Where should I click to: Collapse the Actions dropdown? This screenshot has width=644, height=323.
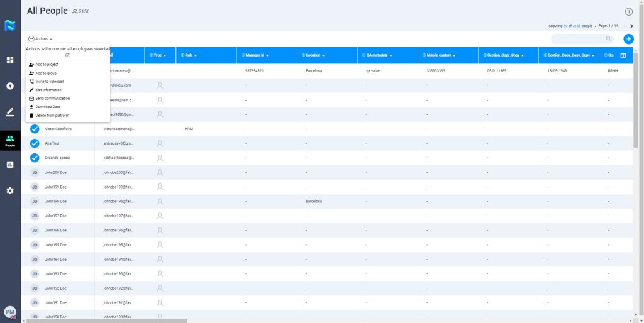[41, 39]
